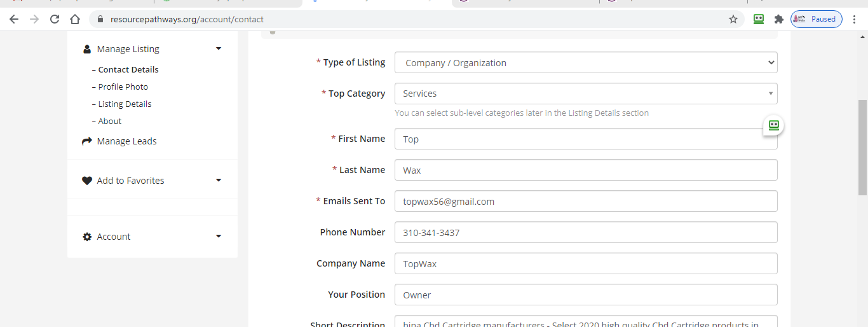Expand the Add to Favorites arrow
Image resolution: width=868 pixels, height=327 pixels.
(x=219, y=181)
